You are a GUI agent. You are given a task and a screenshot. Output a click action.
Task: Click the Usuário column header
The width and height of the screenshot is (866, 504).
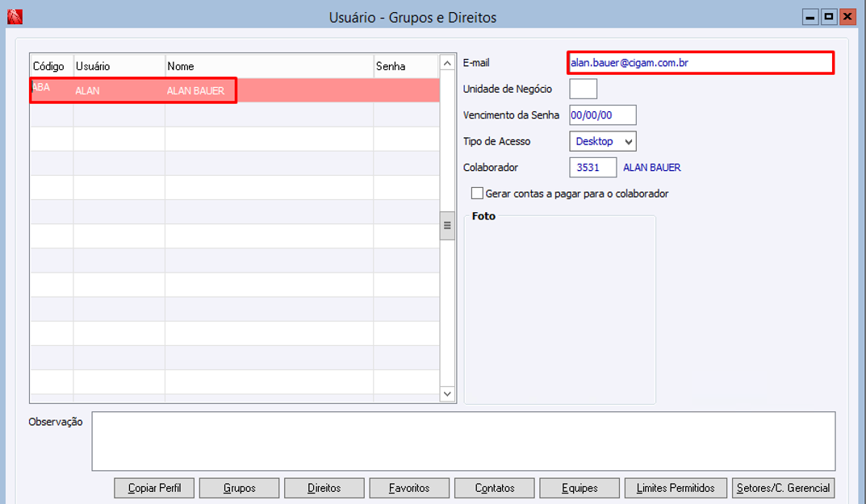pyautogui.click(x=119, y=66)
